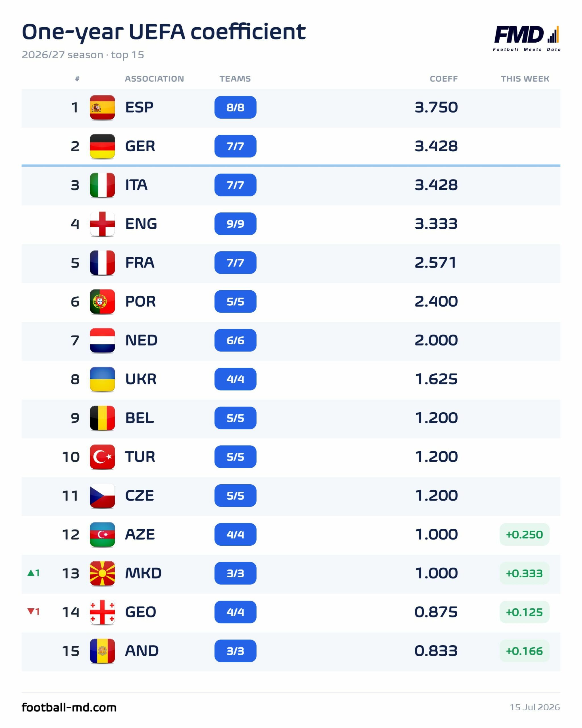Click the +0.166 badge for AND
Viewport: 582px width, 728px height.
(524, 651)
